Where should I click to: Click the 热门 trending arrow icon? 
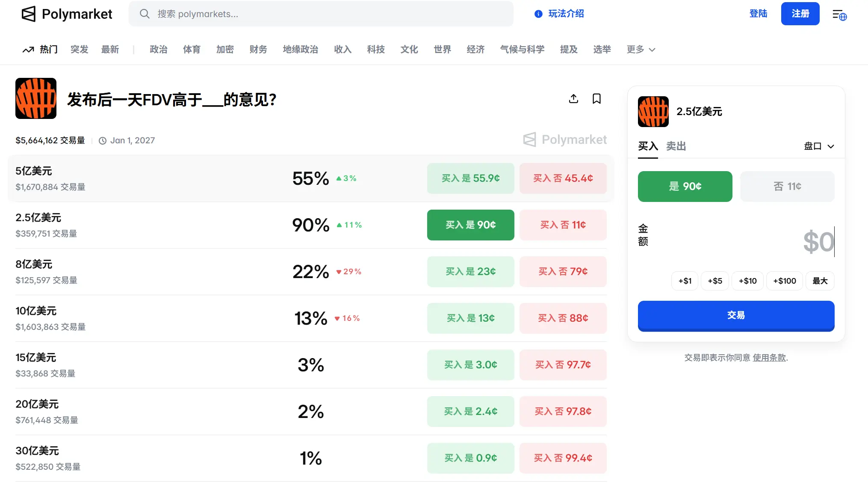point(28,50)
